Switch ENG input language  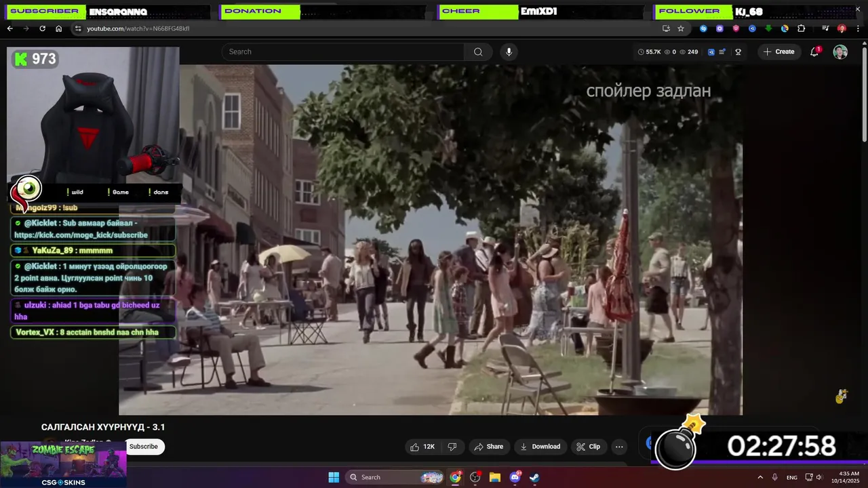click(x=792, y=477)
